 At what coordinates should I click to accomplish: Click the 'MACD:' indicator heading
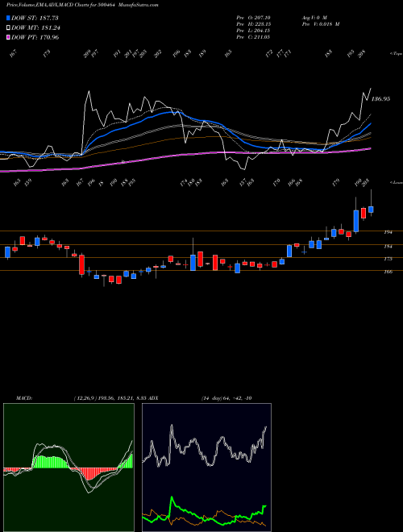point(24,398)
